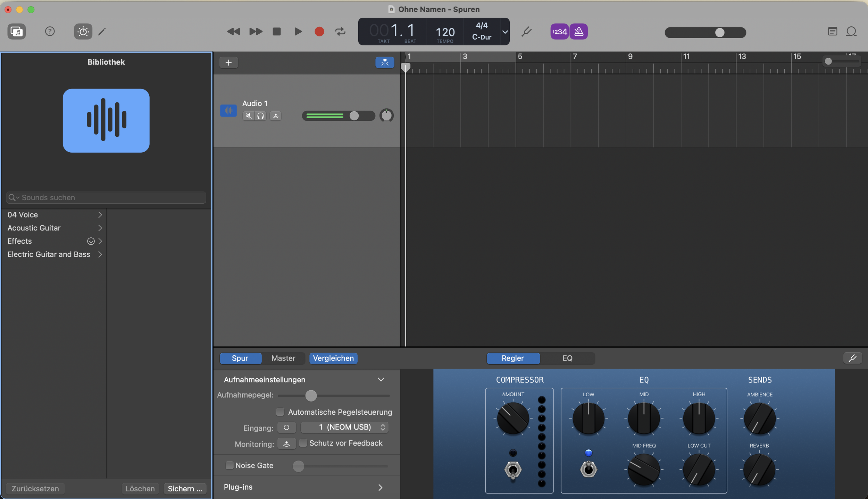This screenshot has height=499, width=868.
Task: Collapse the Aufnahmeeinstellungen section
Action: 381,380
